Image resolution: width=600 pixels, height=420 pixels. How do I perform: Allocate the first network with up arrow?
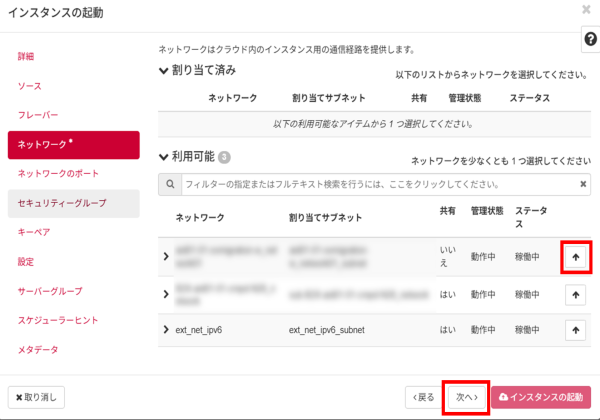coord(575,256)
